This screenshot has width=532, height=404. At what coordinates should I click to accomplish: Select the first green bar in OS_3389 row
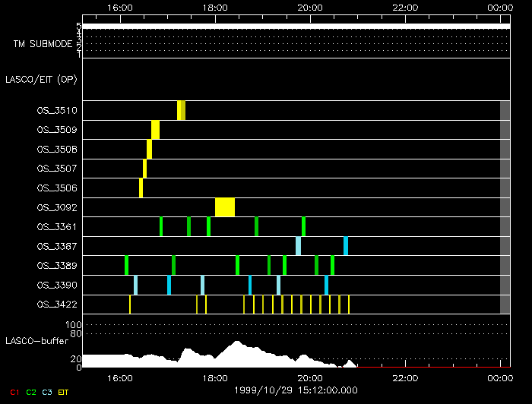[126, 265]
